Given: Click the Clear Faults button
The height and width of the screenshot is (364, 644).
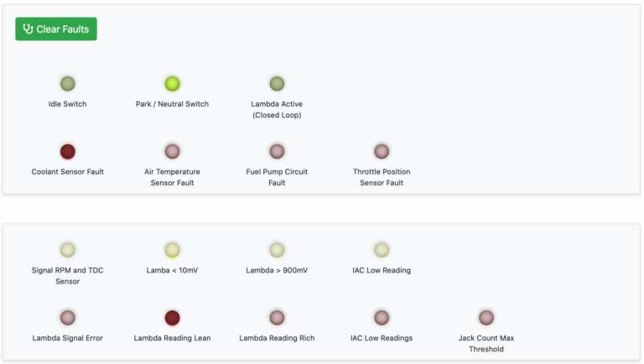Looking at the screenshot, I should click(56, 29).
